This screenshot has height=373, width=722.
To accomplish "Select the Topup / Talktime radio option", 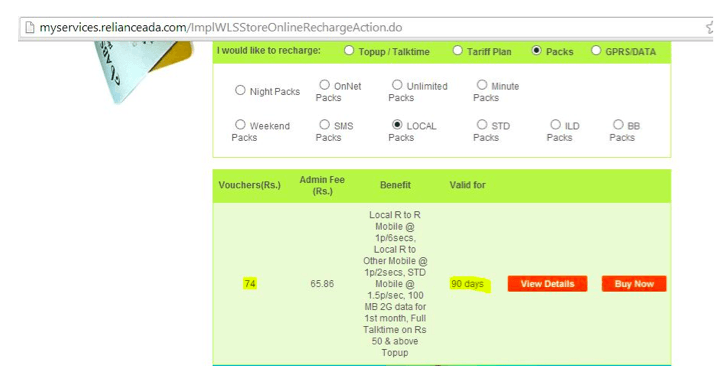I will pyautogui.click(x=349, y=50).
